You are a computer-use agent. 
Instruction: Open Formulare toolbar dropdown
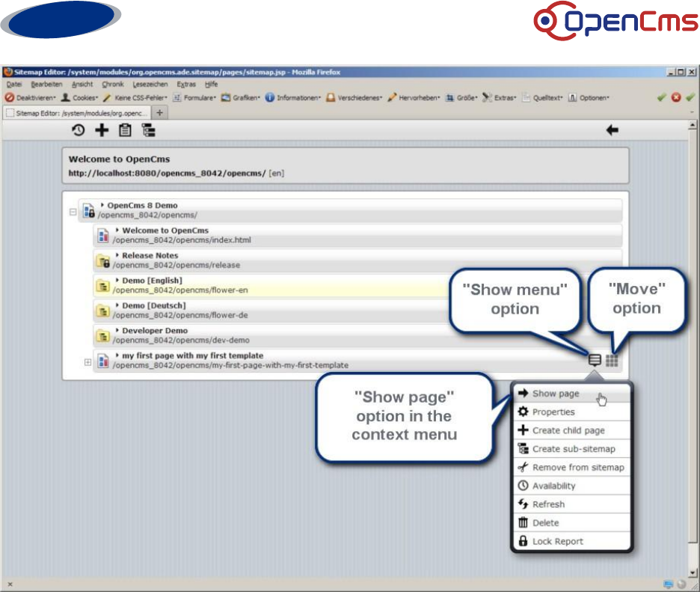[x=194, y=98]
